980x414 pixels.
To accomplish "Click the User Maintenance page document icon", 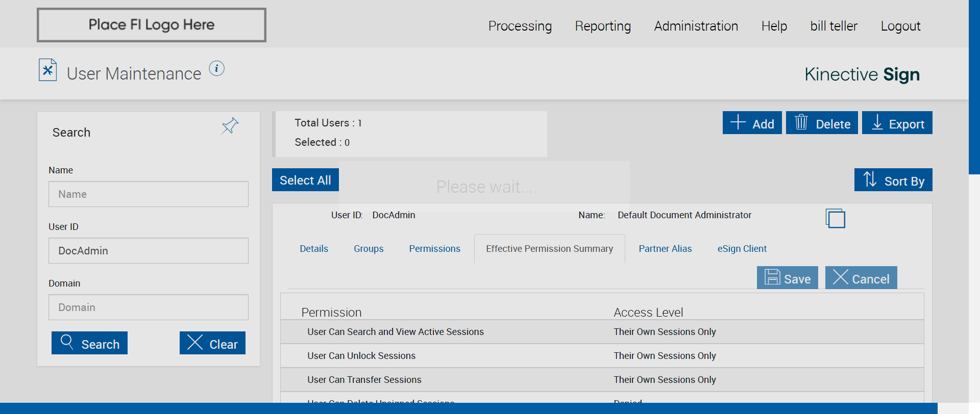I will coord(47,70).
